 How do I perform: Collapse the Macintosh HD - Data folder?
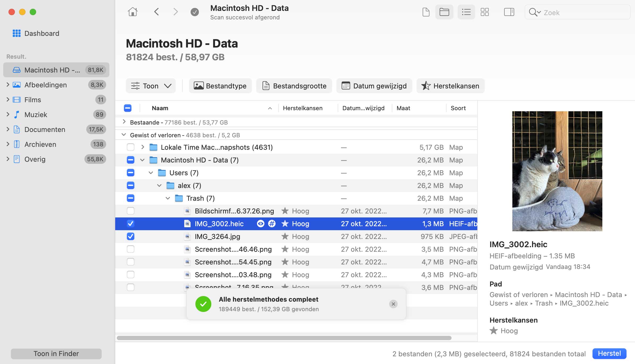point(142,160)
